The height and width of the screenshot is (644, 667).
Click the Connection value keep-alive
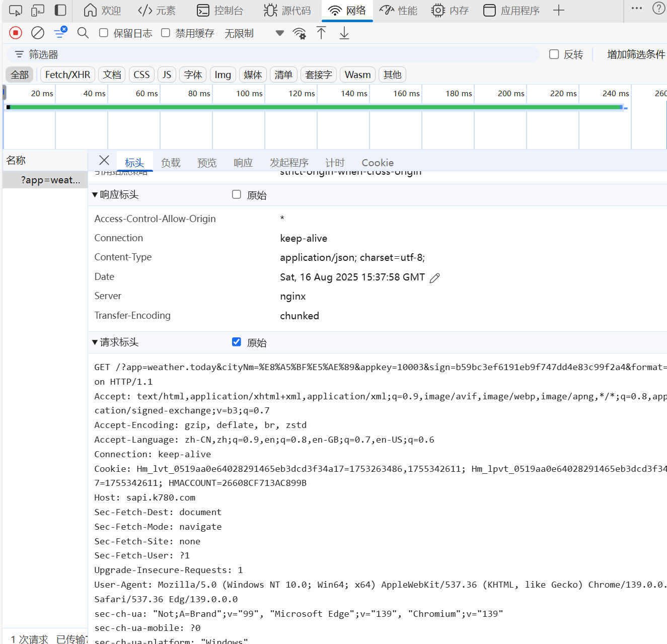click(x=304, y=238)
